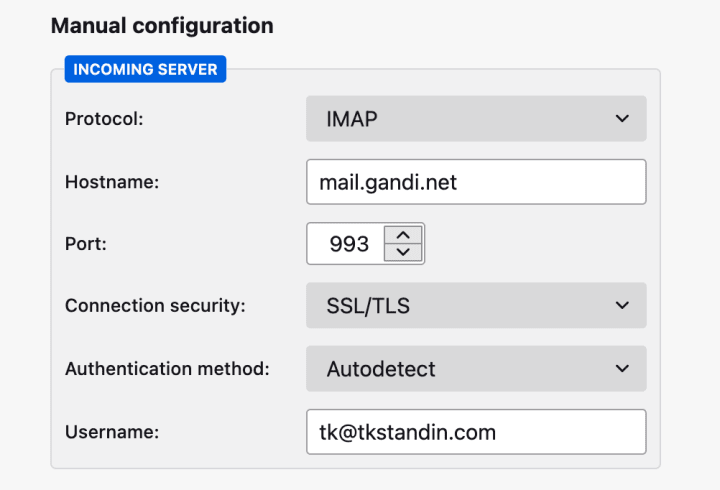The width and height of the screenshot is (720, 490).
Task: Open the Authentication method dropdown showing Autodetect
Action: (476, 369)
